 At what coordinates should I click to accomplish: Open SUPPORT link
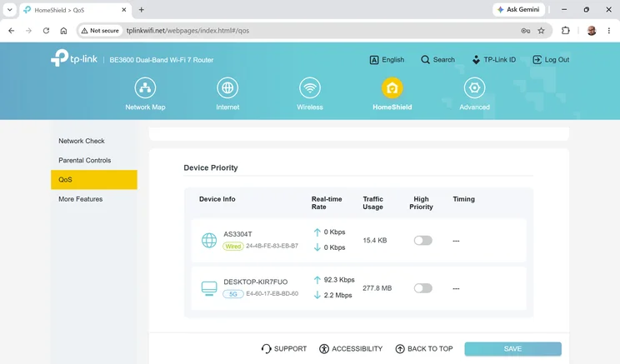coord(284,348)
